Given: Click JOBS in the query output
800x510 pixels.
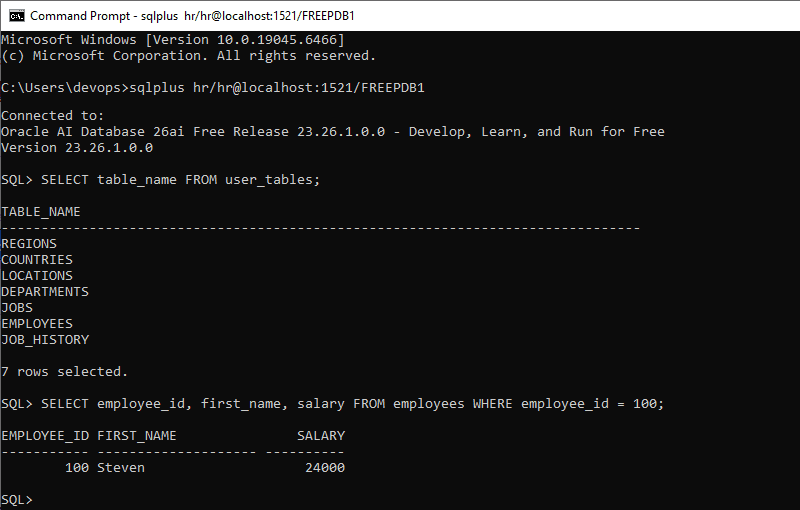Looking at the screenshot, I should tap(17, 307).
